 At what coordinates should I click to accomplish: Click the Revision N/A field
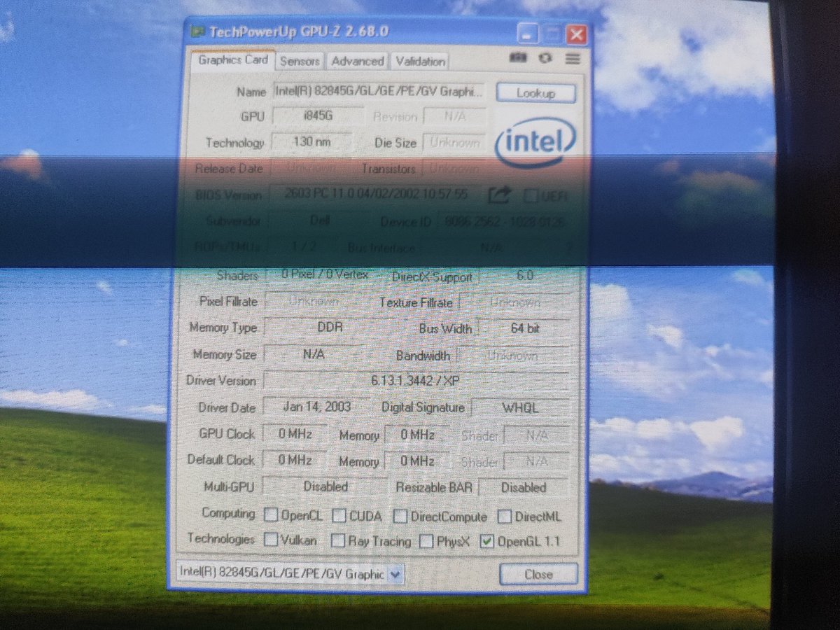pyautogui.click(x=455, y=117)
